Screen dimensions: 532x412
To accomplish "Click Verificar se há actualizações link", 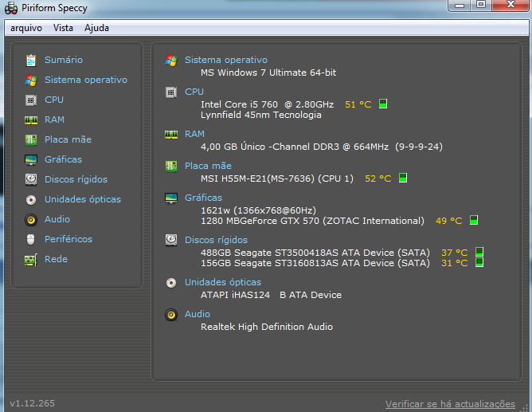I will click(x=450, y=404).
